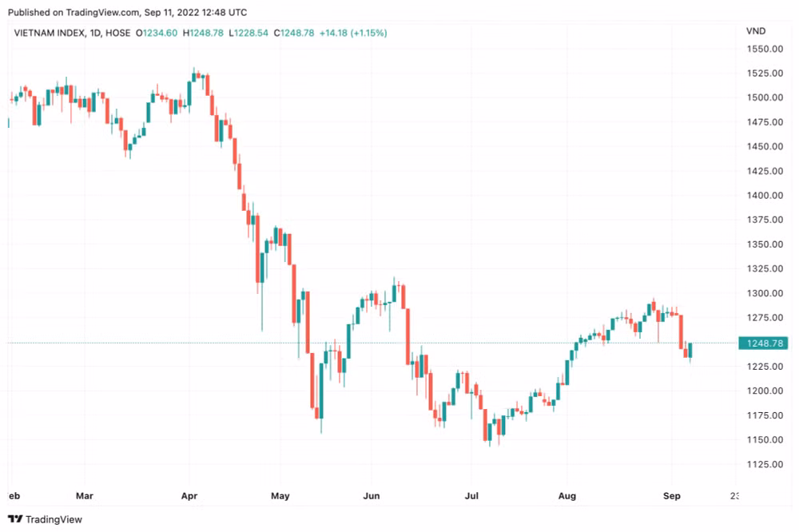This screenshot has width=799, height=532.
Task: Click the 1248.78 current price label
Action: tap(763, 343)
